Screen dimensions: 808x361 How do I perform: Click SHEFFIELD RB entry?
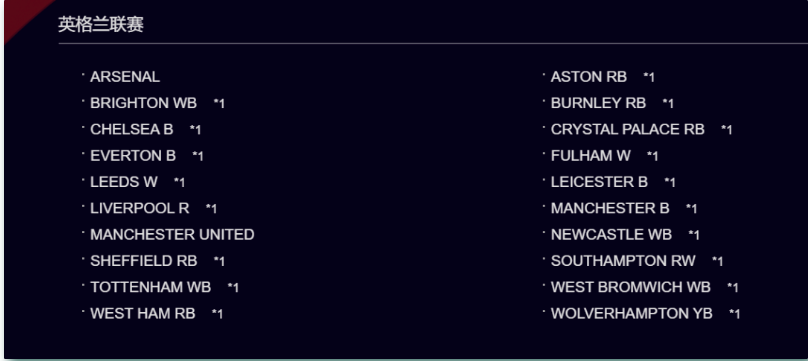[x=144, y=261]
